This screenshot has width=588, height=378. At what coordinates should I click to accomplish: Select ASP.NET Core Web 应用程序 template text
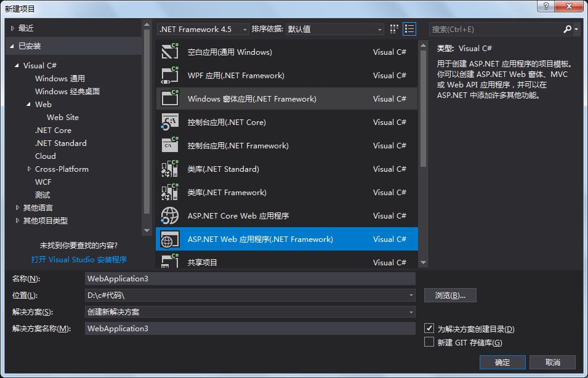coord(238,215)
